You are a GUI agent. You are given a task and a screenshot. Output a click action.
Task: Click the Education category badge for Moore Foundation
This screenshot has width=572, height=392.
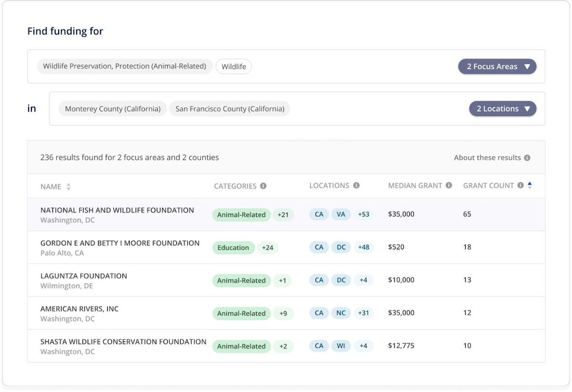click(x=234, y=248)
